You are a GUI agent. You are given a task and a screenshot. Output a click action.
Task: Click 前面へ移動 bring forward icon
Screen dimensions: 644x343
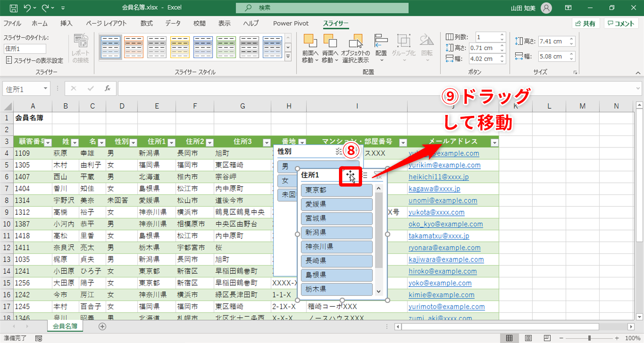tap(310, 41)
